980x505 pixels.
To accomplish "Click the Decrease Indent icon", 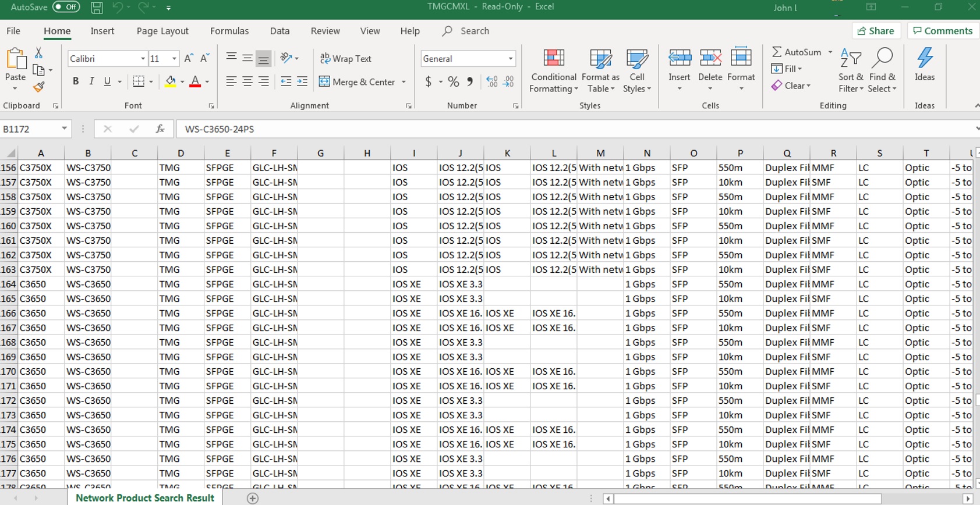I will tap(286, 81).
